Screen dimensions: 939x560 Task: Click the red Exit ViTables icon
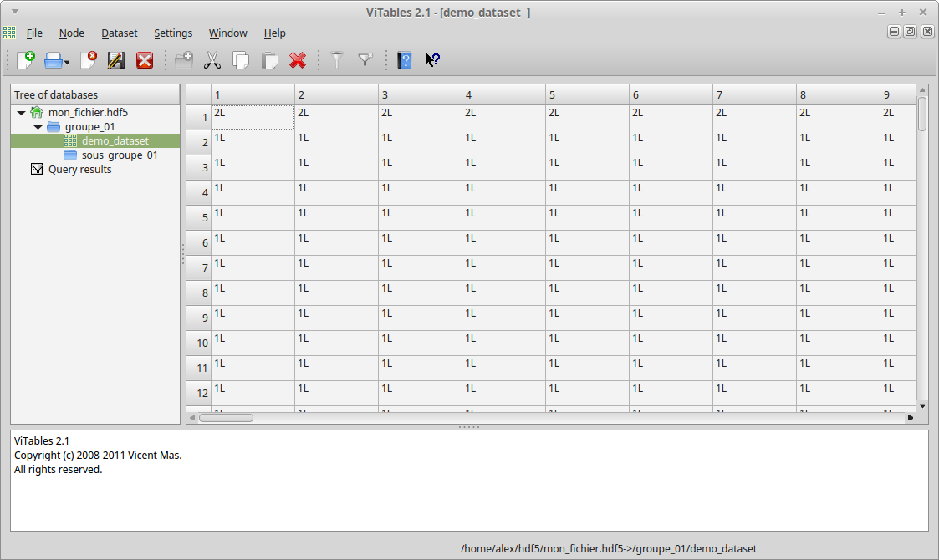tap(145, 60)
